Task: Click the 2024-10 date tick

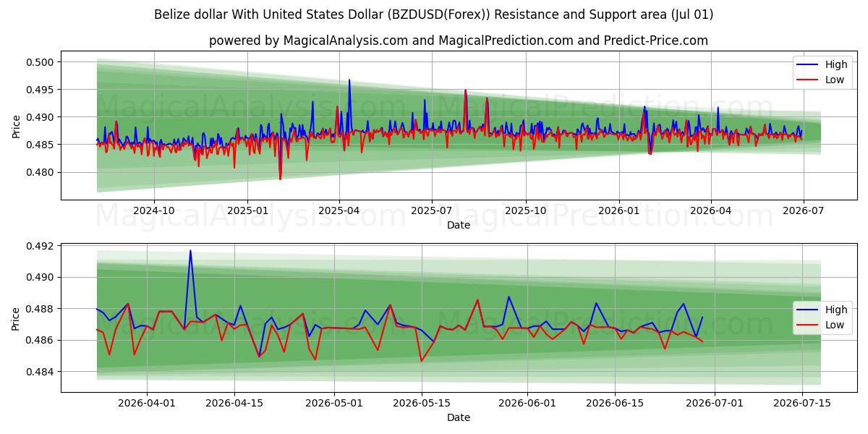Action: (154, 210)
